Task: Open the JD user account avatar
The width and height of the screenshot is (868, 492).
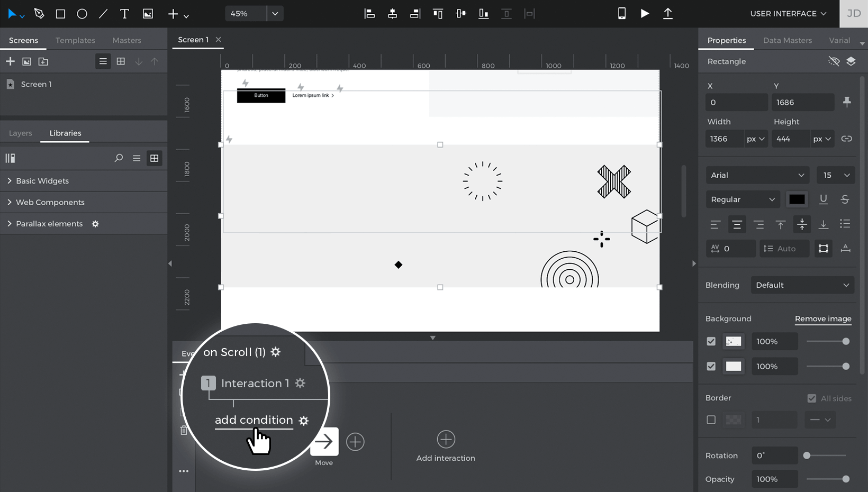Action: (x=854, y=14)
